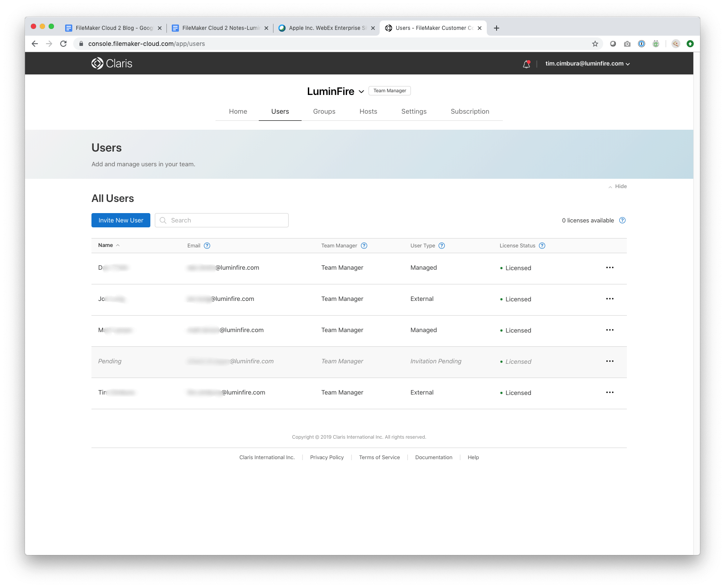The width and height of the screenshot is (725, 588).
Task: Open the User Type help tooltip
Action: point(442,245)
